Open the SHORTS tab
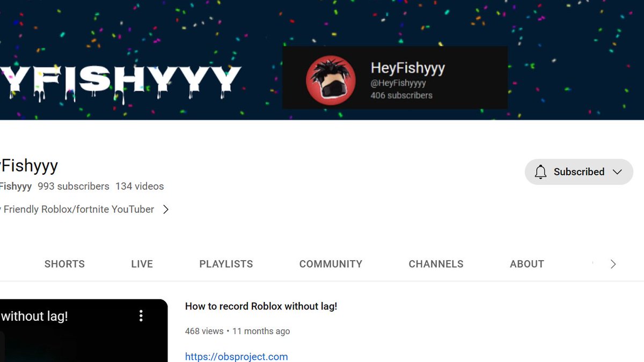The width and height of the screenshot is (644, 362). tap(64, 264)
